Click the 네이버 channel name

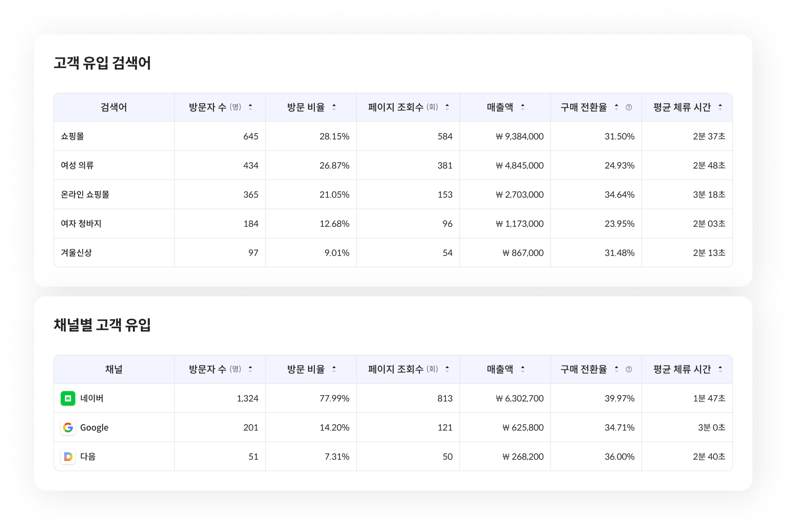[x=92, y=398]
